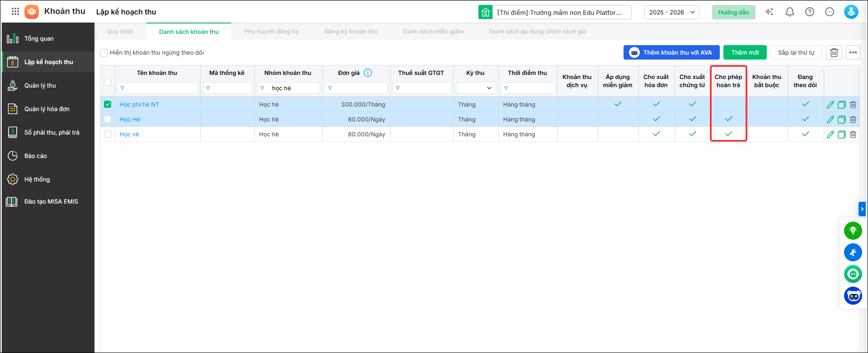Open the user avatar menu
Screen dimensions: 868x353
click(851, 12)
